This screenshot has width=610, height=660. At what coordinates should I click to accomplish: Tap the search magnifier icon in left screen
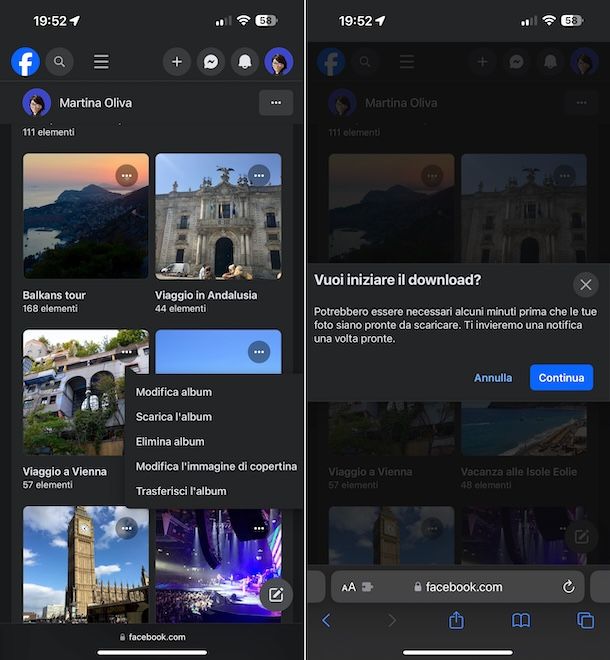coord(59,62)
